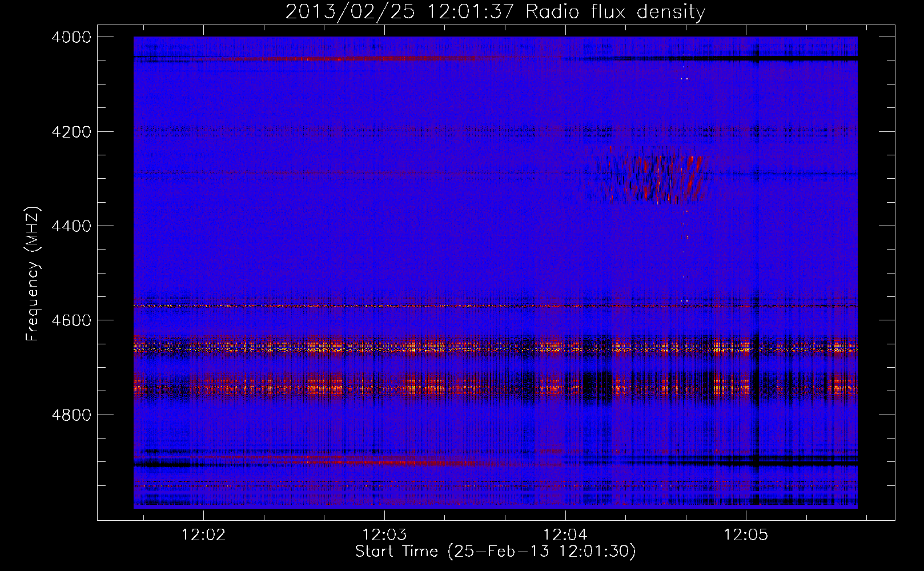Click the 12:05 time axis label

tap(746, 534)
